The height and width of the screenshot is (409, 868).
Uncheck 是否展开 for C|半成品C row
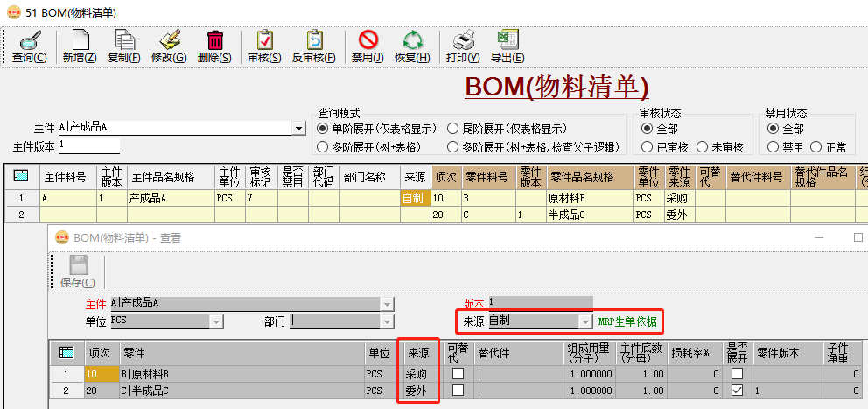pos(737,391)
